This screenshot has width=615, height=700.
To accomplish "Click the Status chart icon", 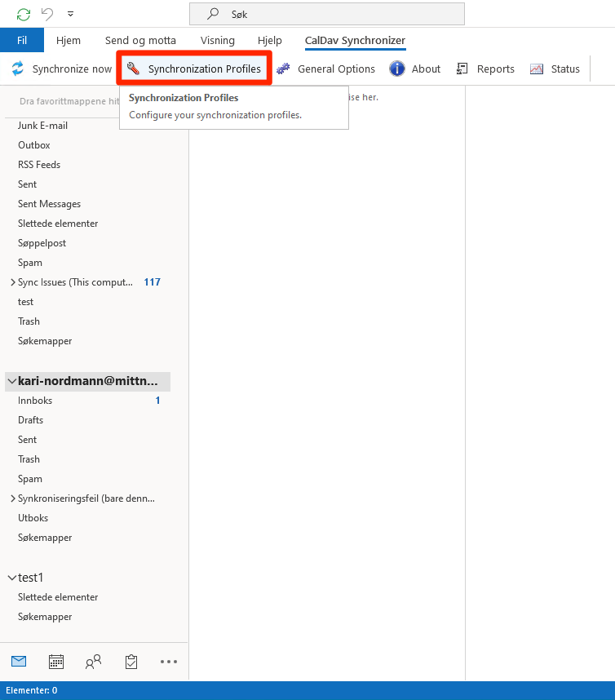I will [537, 69].
